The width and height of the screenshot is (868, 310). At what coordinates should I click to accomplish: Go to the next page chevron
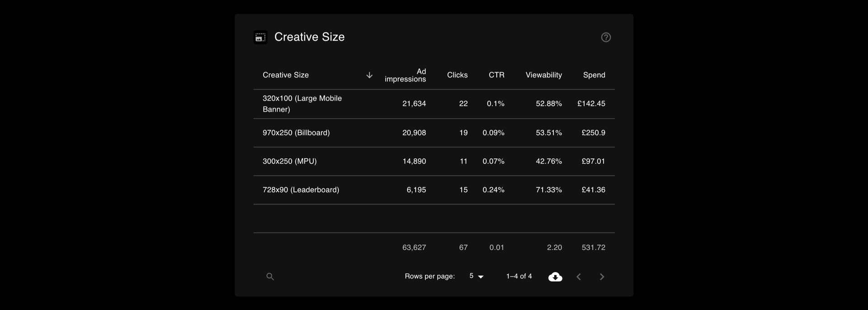(x=602, y=277)
